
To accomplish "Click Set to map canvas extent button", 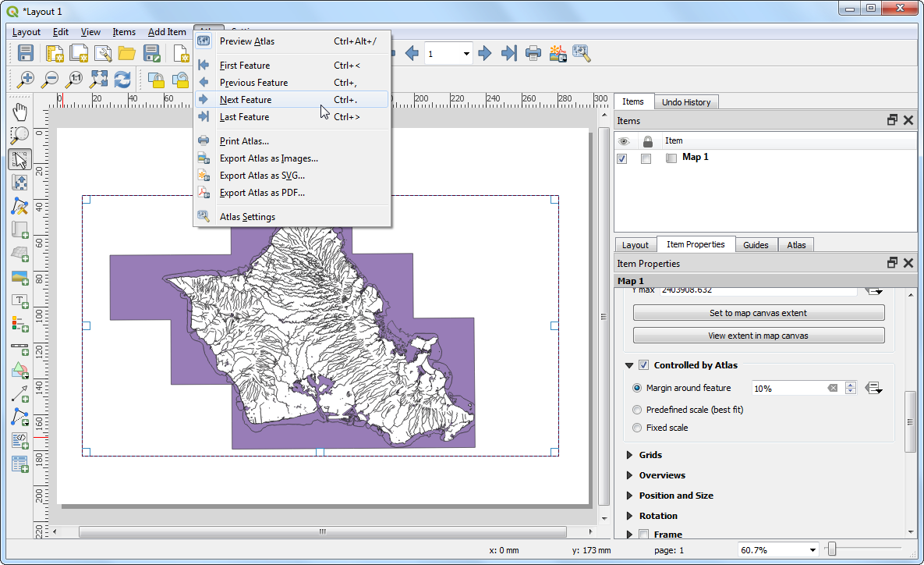I will click(758, 313).
